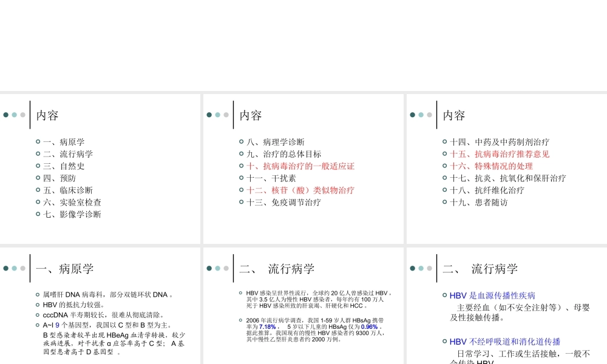This screenshot has width=607, height=364.
Task: Select the 内容 title on the first slide
Action: (49, 115)
